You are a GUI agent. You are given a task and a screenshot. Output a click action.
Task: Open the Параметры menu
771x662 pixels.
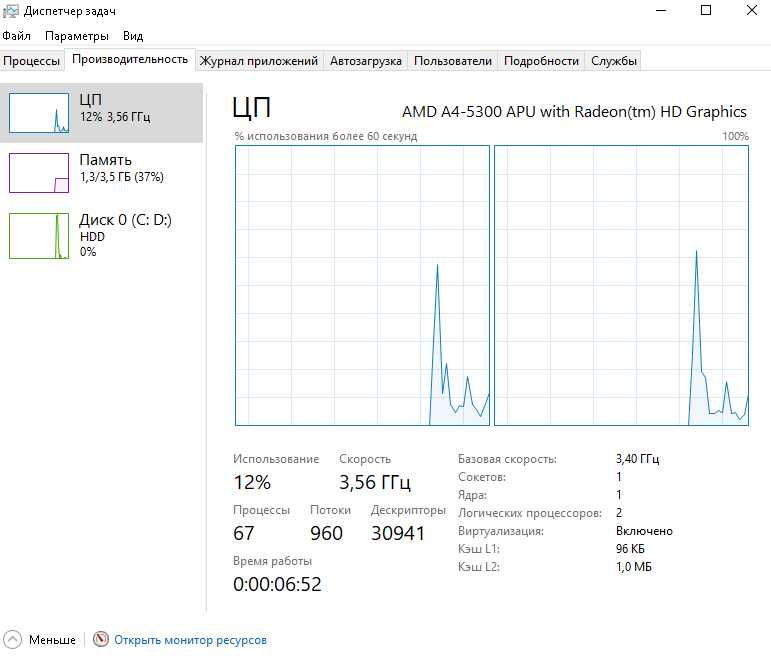pyautogui.click(x=77, y=36)
